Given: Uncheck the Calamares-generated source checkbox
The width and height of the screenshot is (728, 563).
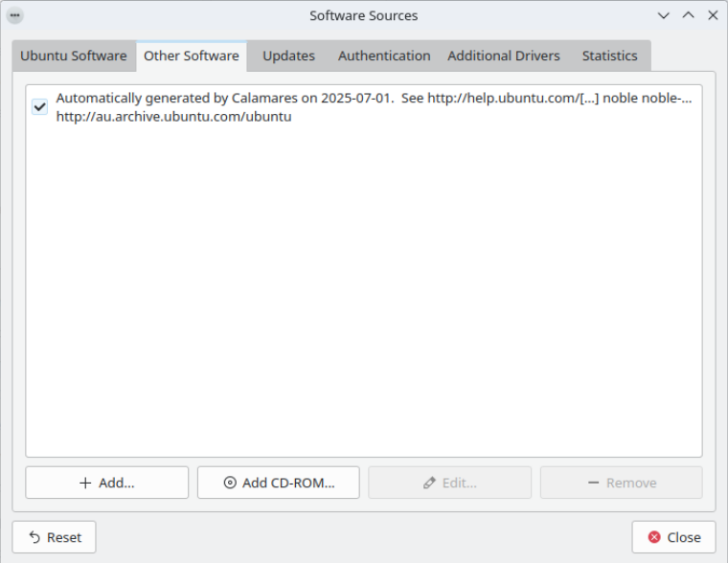Looking at the screenshot, I should click(x=39, y=107).
